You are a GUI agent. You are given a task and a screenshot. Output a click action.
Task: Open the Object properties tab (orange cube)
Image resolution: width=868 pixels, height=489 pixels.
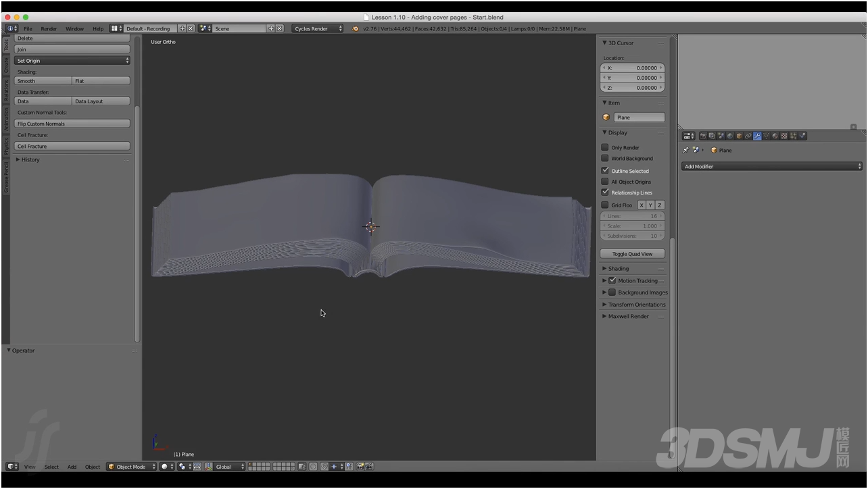tap(739, 136)
